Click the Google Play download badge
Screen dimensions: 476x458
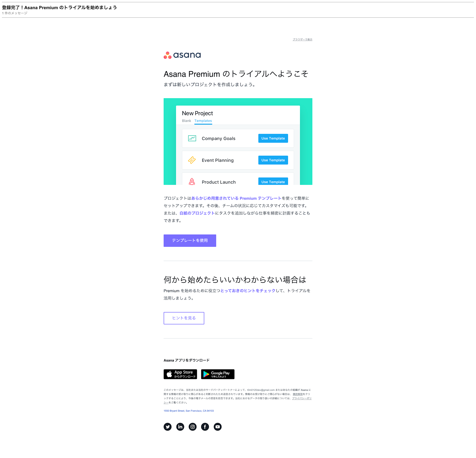[x=218, y=374]
